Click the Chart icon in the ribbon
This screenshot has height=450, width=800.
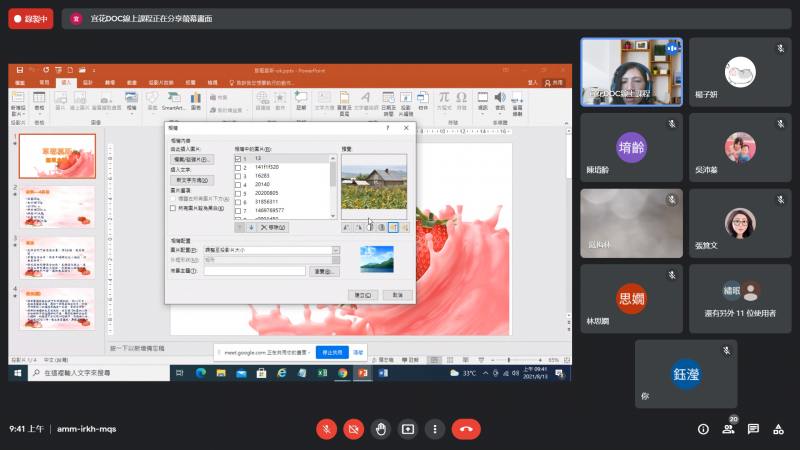click(195, 98)
